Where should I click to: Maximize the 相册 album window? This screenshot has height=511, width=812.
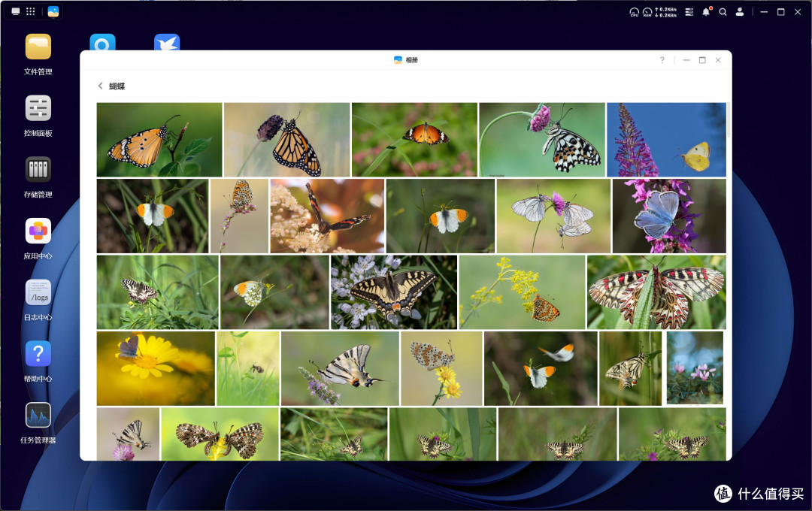click(702, 60)
